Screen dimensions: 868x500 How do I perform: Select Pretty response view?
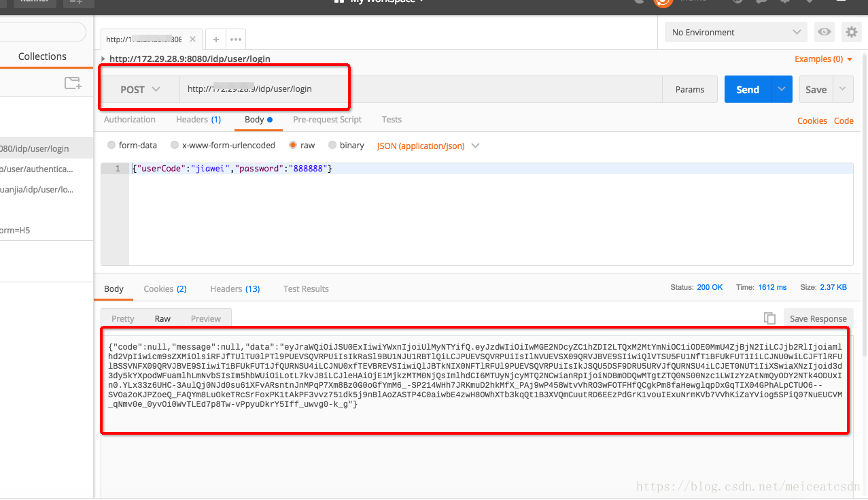click(123, 318)
